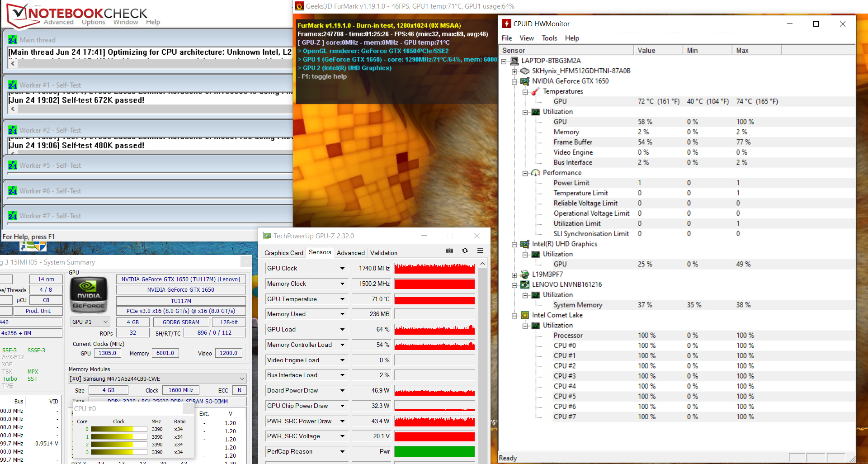Screen dimensions: 868x464
Task: Close the CPU #0 popup
Action: [189, 408]
